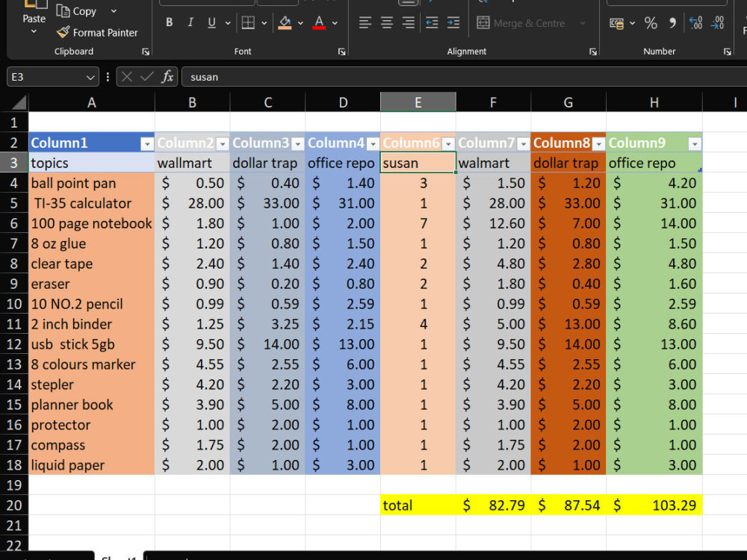Open Copy options dropdown arrow
Viewport: 747px width, 560px height.
[114, 11]
